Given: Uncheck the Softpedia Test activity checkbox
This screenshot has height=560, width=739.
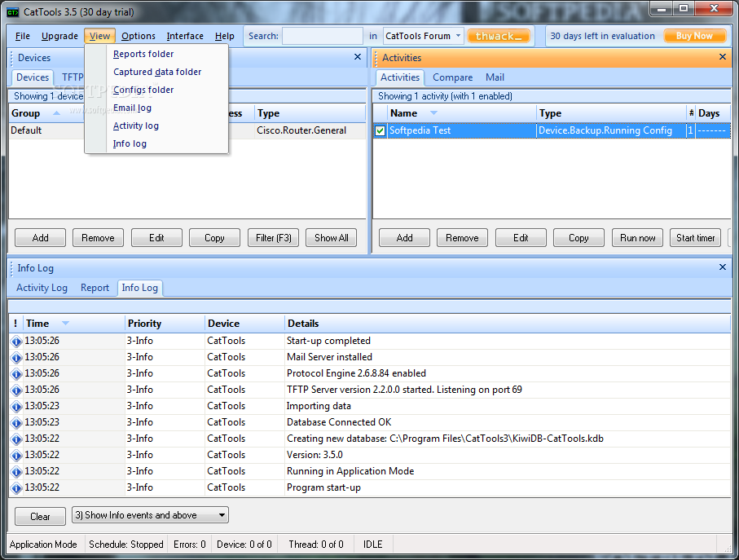Looking at the screenshot, I should coord(380,130).
